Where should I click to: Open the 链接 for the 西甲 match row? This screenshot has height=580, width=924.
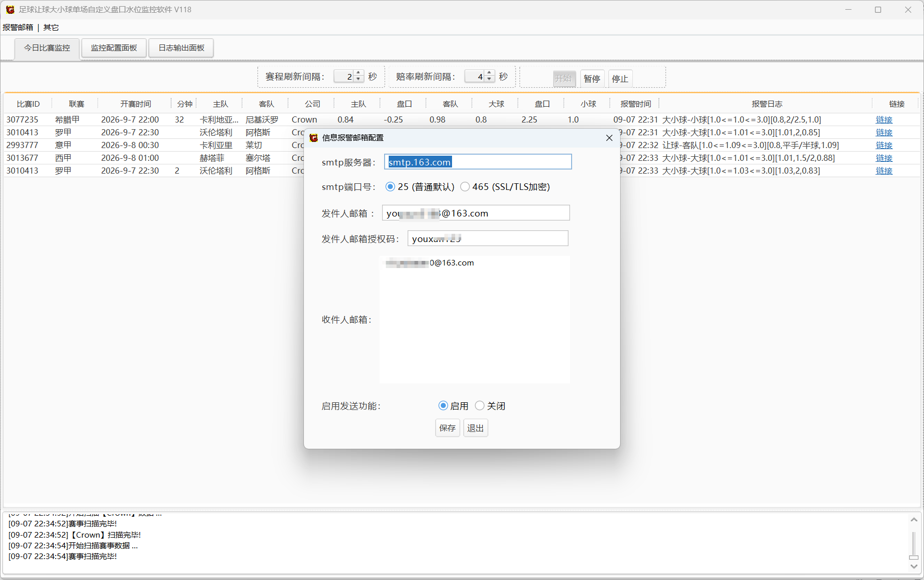pos(884,158)
